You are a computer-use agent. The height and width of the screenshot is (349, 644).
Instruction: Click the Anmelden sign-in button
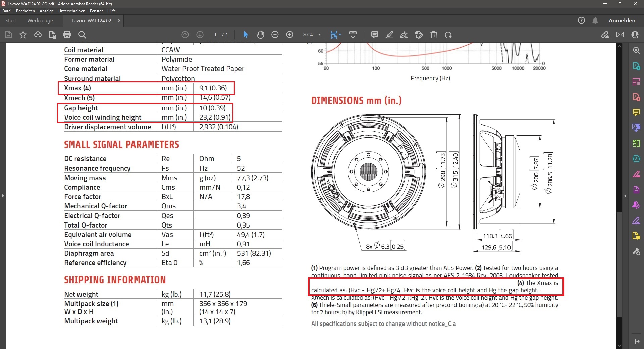tap(622, 20)
